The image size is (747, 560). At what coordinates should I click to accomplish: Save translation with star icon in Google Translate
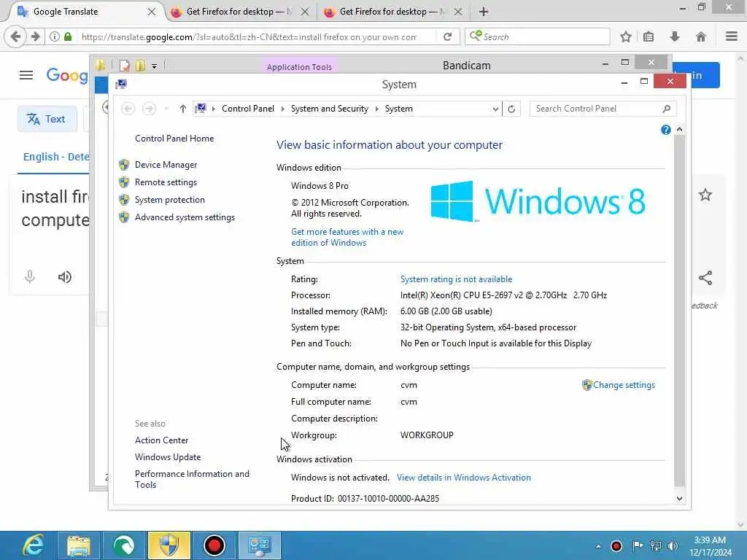click(705, 195)
